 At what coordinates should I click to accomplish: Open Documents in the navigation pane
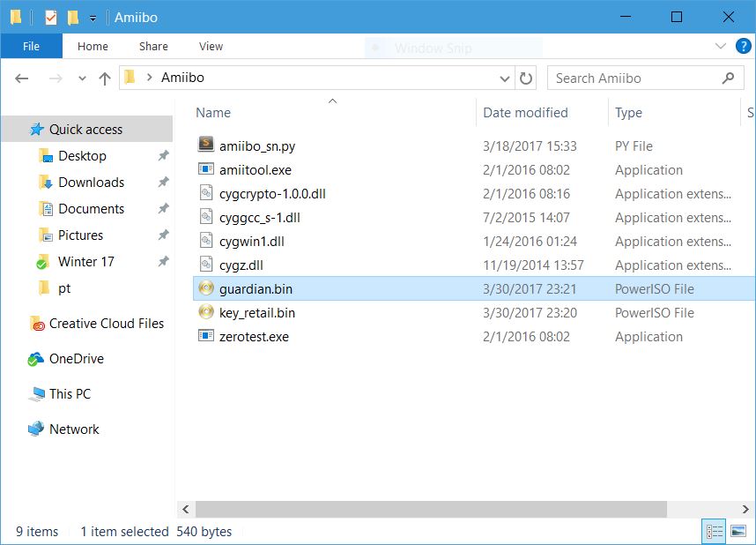(x=91, y=209)
